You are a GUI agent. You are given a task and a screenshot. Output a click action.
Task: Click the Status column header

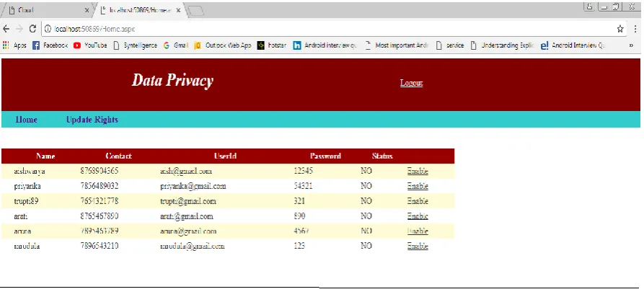382,156
